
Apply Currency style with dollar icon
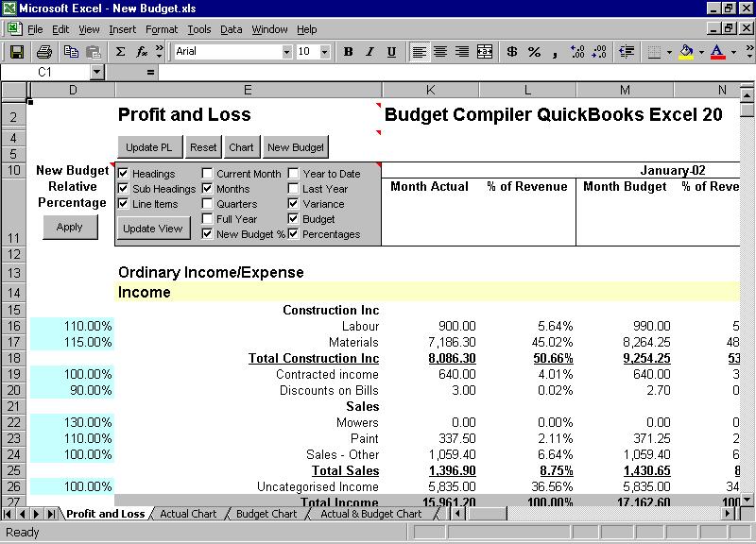[x=512, y=51]
